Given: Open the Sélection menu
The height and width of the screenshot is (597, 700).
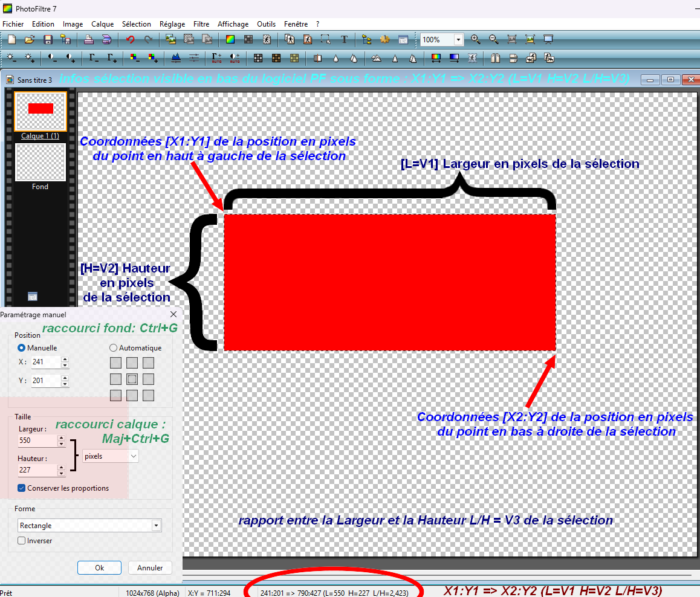Looking at the screenshot, I should point(137,24).
